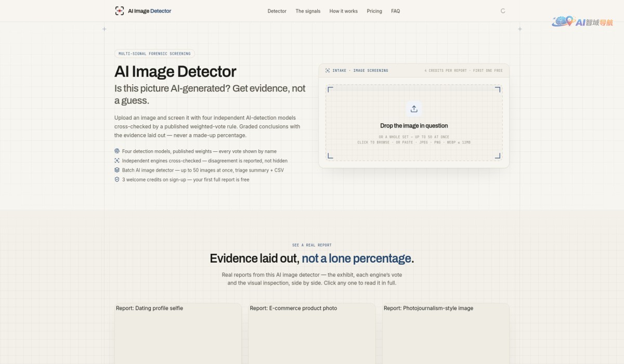Click "Click to browse" text in dropzone
The width and height of the screenshot is (624, 364).
click(374, 142)
